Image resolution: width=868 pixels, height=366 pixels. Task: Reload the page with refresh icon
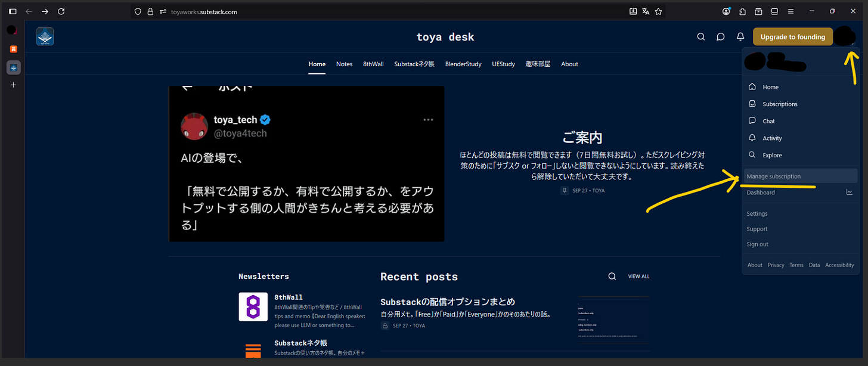(62, 11)
